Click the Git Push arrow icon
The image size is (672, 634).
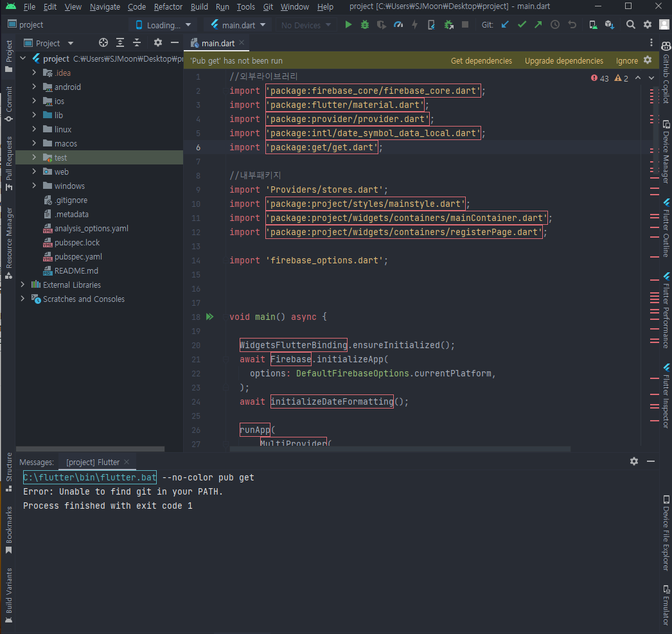point(538,25)
